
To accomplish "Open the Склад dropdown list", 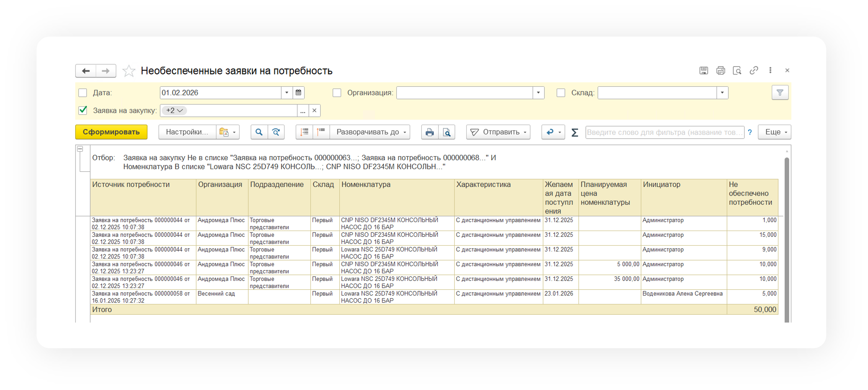I will (x=722, y=93).
